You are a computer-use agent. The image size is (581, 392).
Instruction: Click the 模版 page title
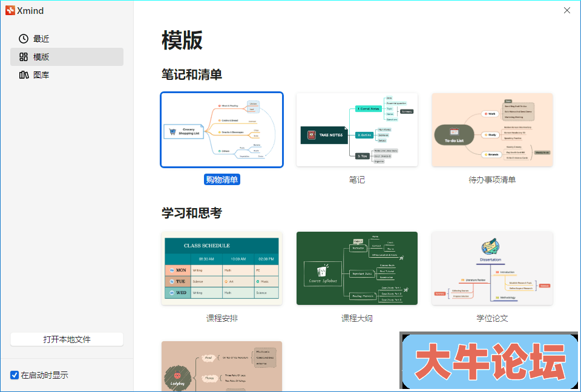pos(182,40)
